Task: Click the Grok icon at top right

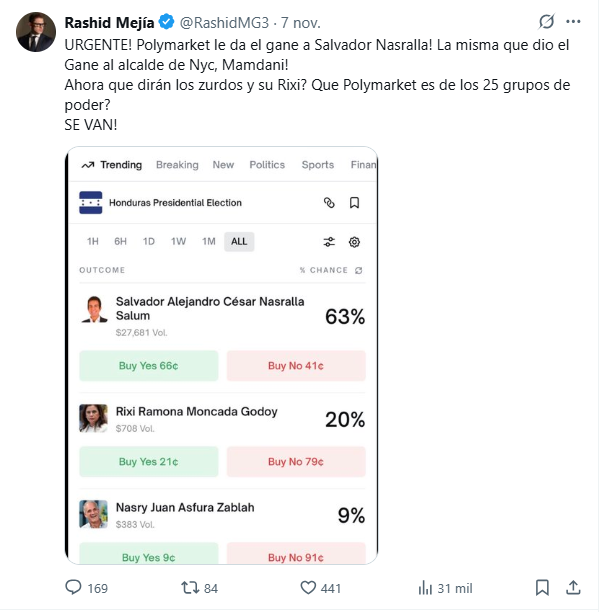Action: 547,21
